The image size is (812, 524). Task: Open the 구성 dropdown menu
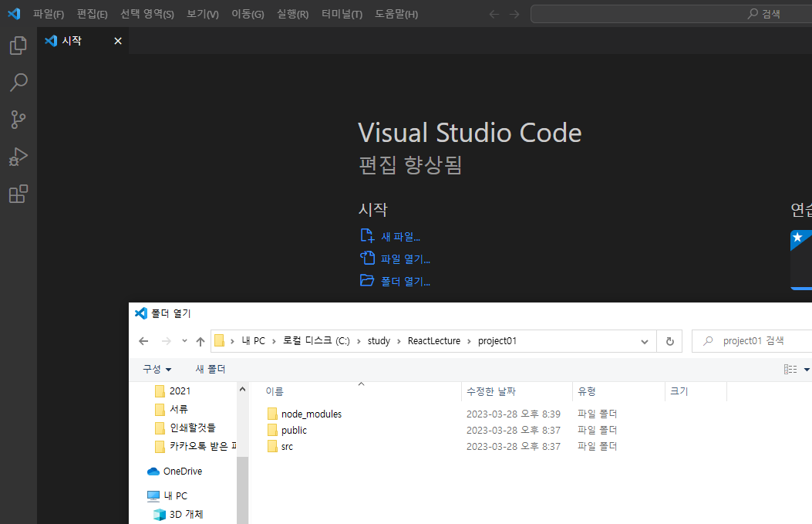click(x=157, y=369)
